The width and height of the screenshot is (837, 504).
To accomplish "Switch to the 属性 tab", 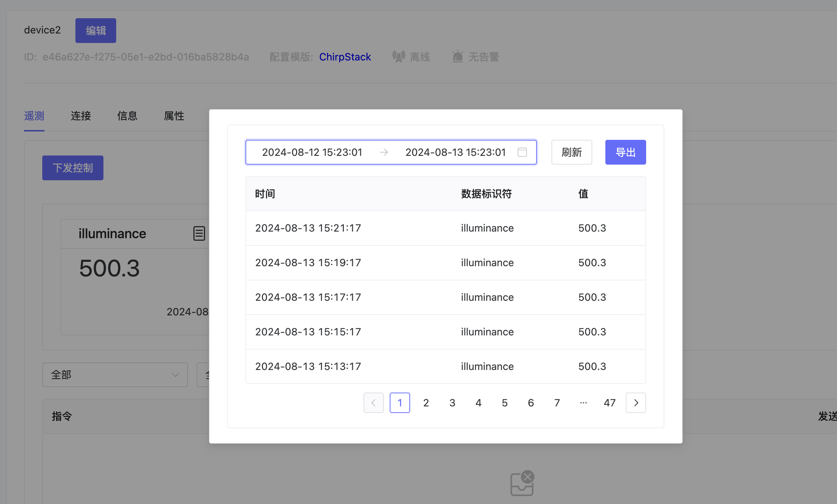I will point(174,116).
